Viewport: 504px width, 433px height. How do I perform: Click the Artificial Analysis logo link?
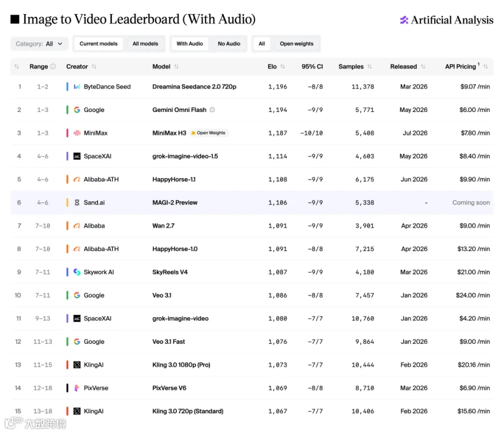coord(446,20)
